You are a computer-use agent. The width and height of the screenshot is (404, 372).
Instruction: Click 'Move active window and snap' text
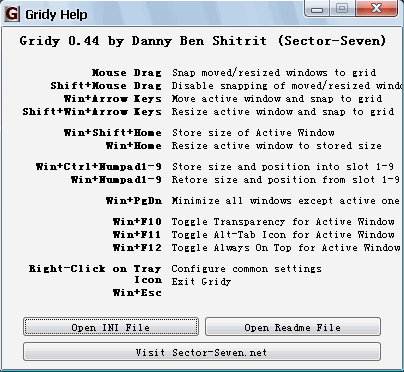[x=277, y=99]
